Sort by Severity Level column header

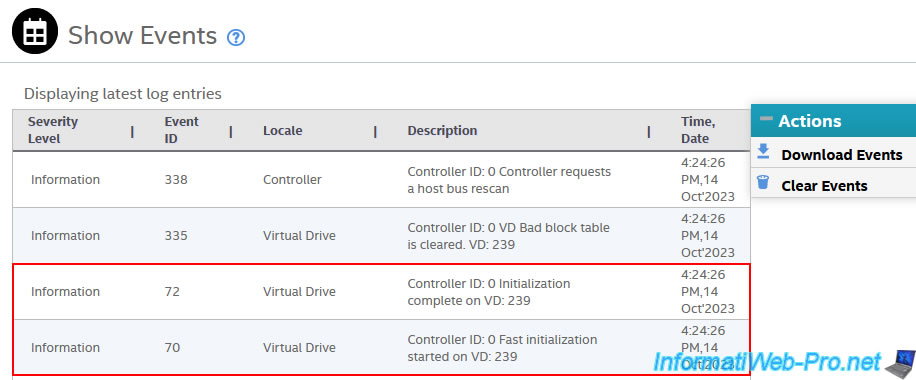53,130
